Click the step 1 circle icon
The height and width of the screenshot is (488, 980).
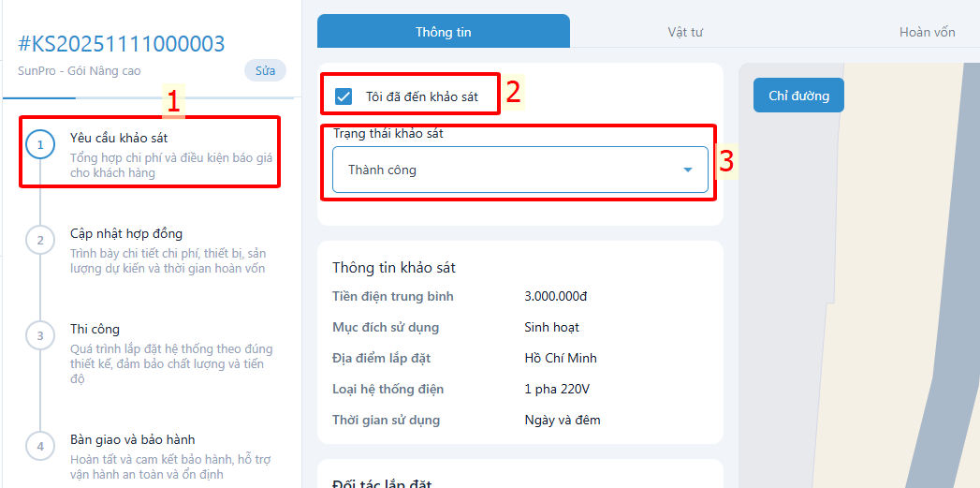40,145
